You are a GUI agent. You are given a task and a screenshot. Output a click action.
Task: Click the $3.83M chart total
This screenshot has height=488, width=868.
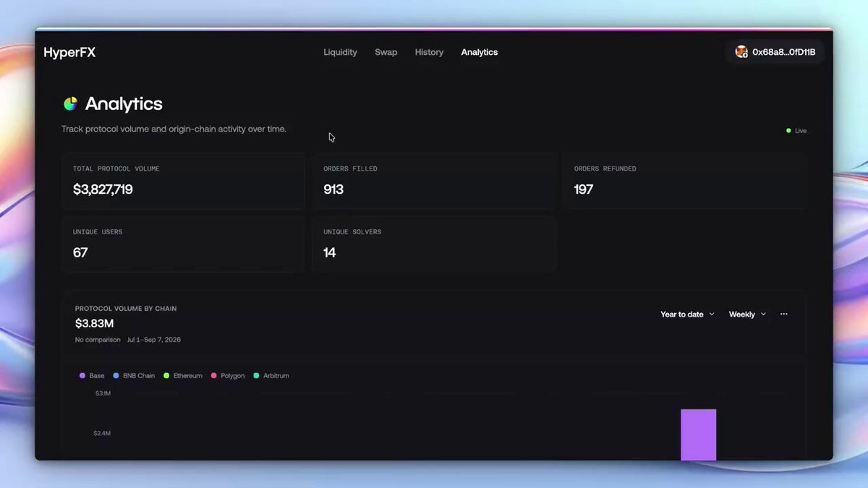tap(94, 323)
